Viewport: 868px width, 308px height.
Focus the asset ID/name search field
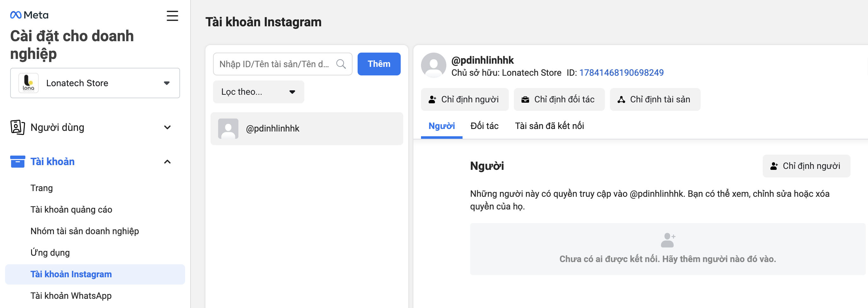pos(282,64)
